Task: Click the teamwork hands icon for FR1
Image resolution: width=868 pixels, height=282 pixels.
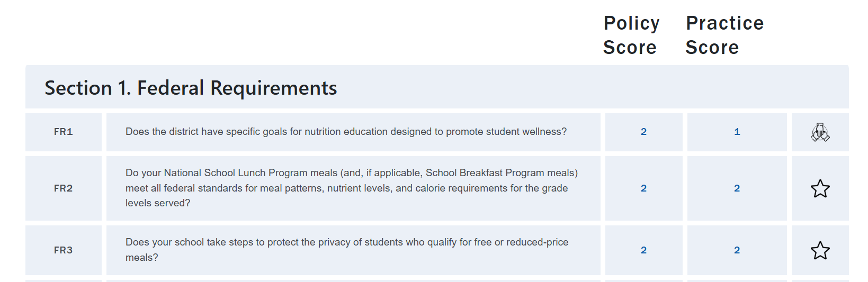Action: coord(820,132)
